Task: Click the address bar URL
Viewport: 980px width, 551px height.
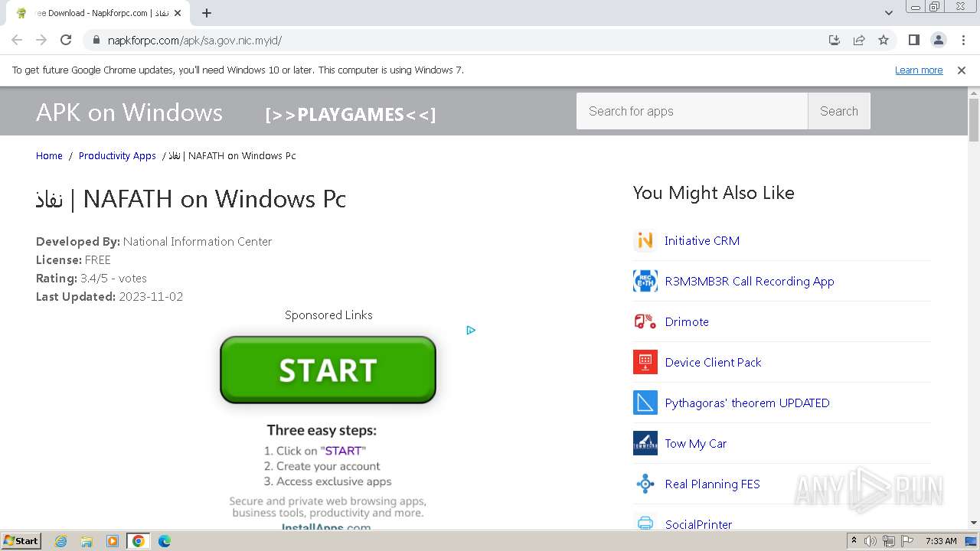Action: coord(194,40)
